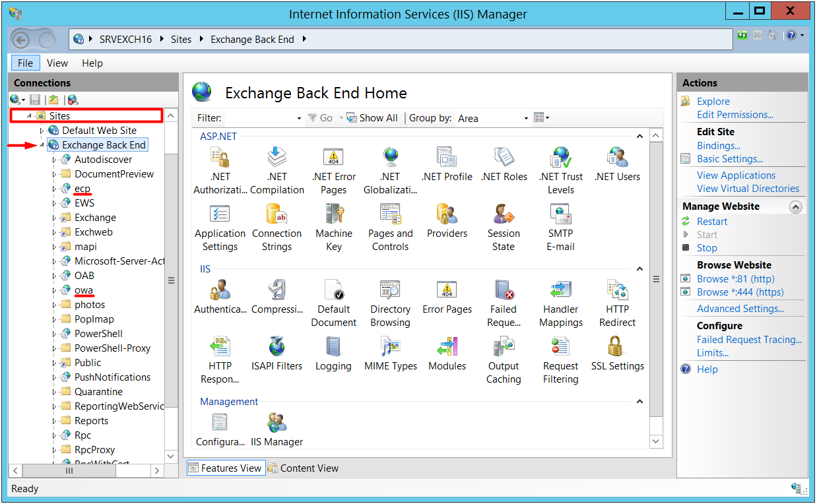This screenshot has width=817, height=504.
Task: Stop the website via Stop link
Action: coord(707,248)
